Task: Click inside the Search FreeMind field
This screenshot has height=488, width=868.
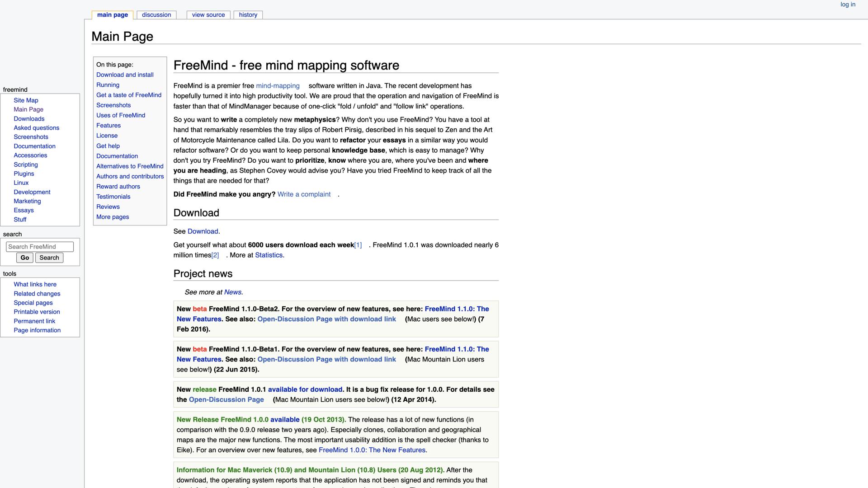Action: pos(40,247)
